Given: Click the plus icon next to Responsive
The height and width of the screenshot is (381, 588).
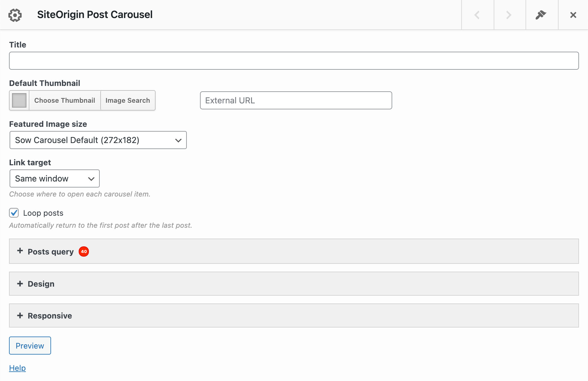Looking at the screenshot, I should click(20, 315).
